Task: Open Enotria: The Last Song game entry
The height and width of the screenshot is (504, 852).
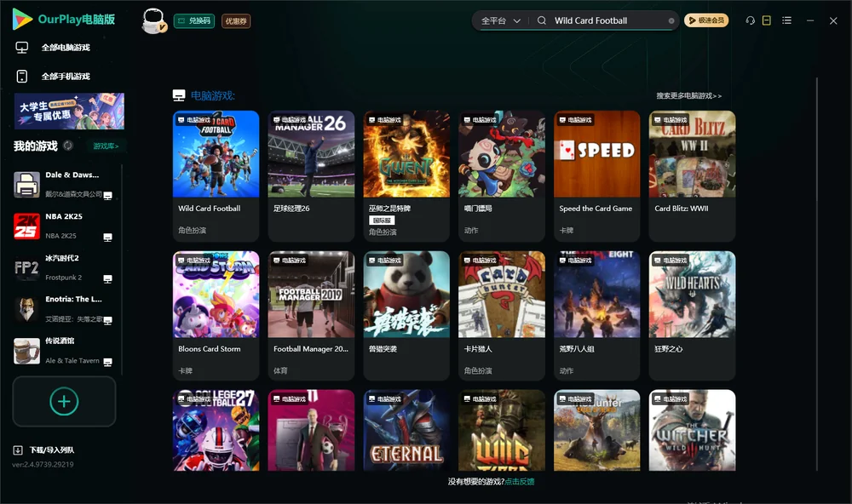Action: pyautogui.click(x=64, y=309)
